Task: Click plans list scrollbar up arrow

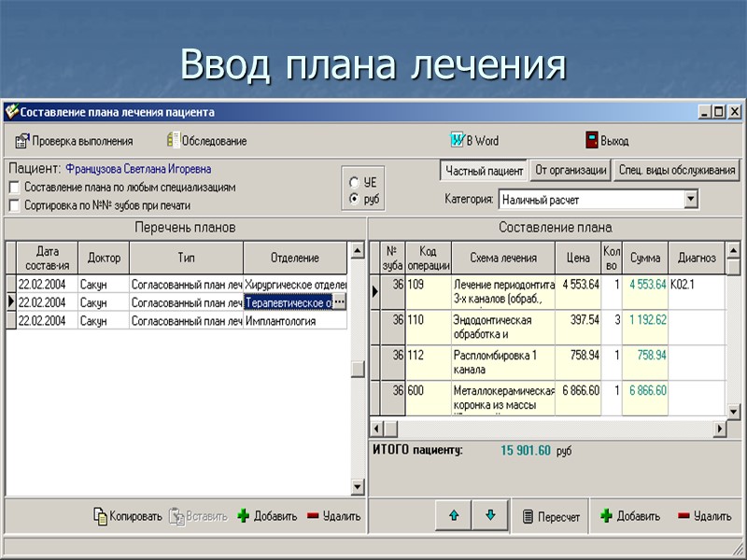Action: coord(358,250)
